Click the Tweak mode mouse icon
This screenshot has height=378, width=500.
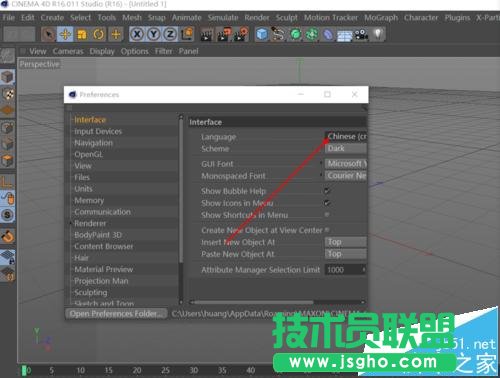coord(7,198)
